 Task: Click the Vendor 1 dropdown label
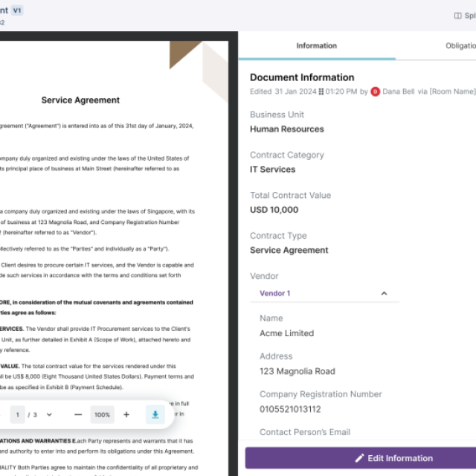[x=275, y=293]
